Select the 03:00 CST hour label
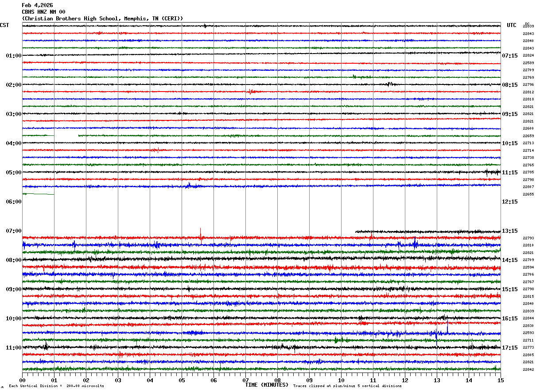 click(x=14, y=114)
